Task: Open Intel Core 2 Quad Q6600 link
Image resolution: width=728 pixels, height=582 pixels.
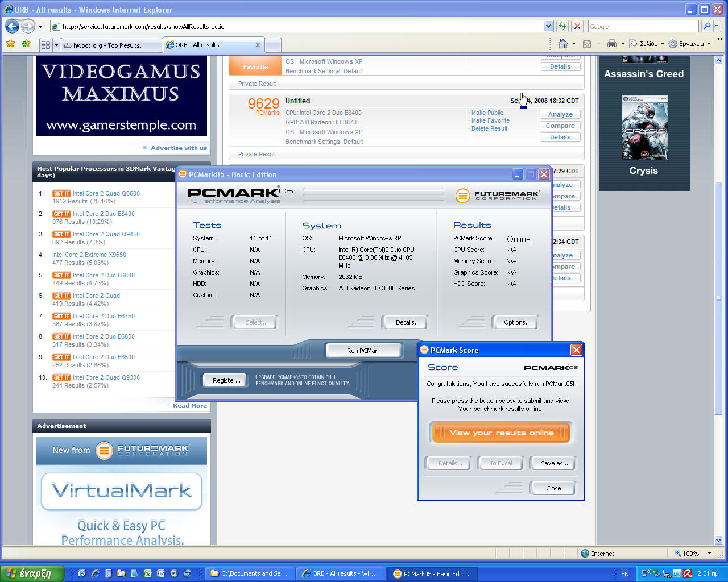Action: click(106, 193)
